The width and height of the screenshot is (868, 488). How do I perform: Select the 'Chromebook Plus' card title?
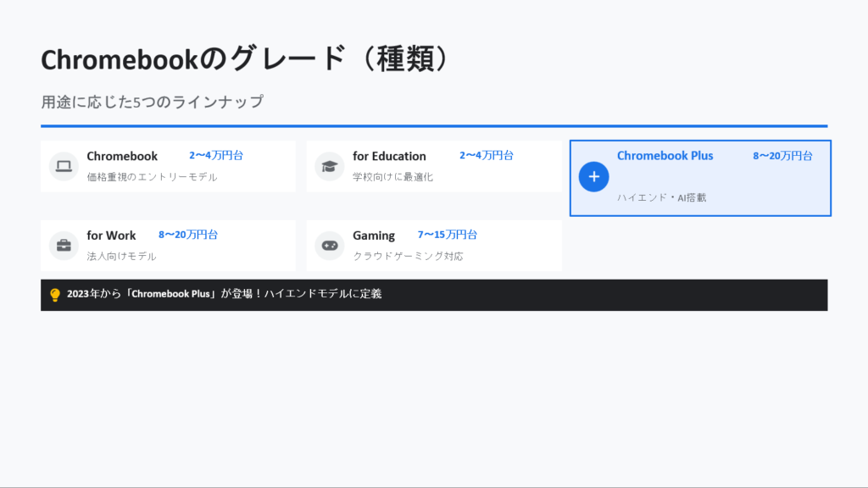(665, 156)
